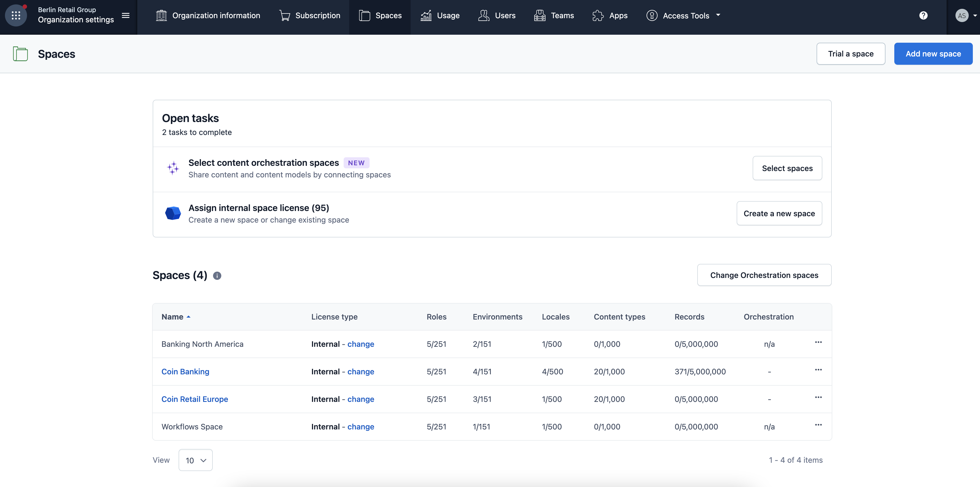The height and width of the screenshot is (487, 980).
Task: Click the Add new space button
Action: click(933, 54)
